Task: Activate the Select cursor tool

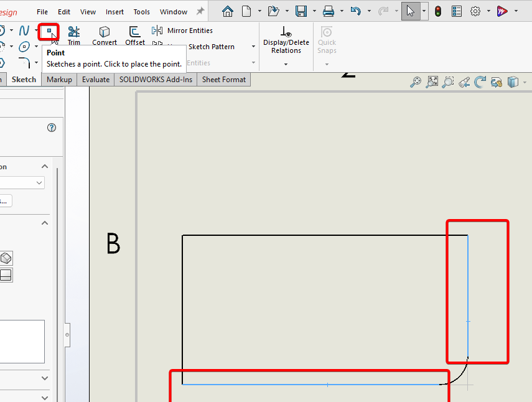Action: click(x=411, y=11)
